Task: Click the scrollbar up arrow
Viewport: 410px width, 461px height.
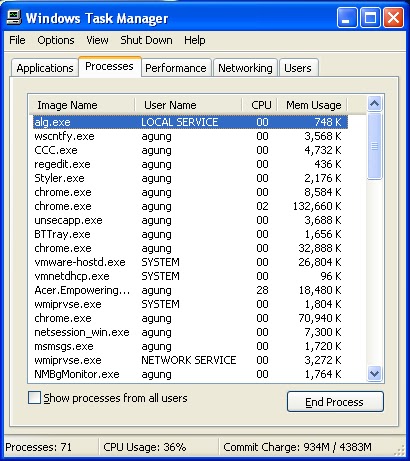Action: [x=374, y=104]
